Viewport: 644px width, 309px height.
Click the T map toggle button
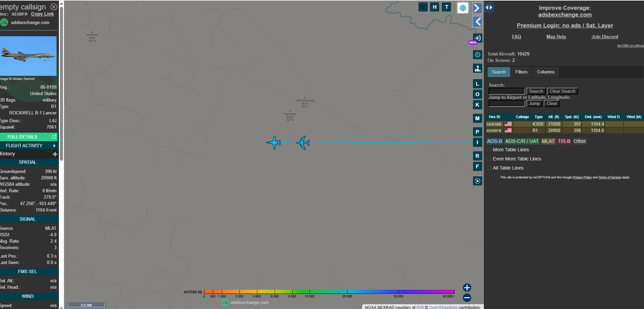[447, 7]
